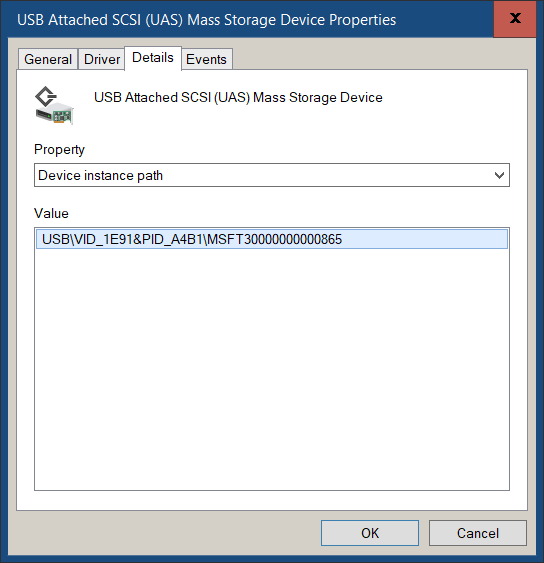Click the Device instance path text in the combo box
This screenshot has width=544, height=563.
click(x=101, y=176)
